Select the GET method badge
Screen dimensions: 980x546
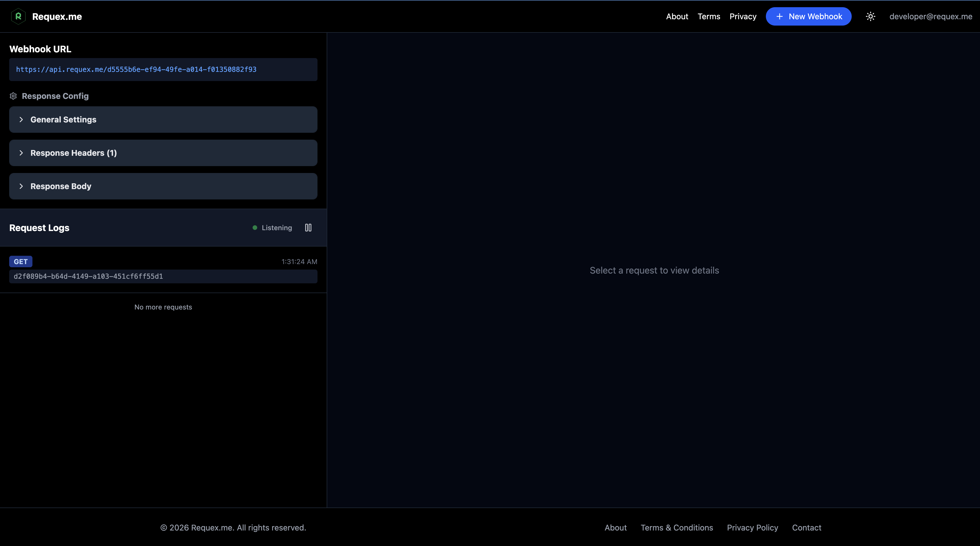(x=21, y=262)
